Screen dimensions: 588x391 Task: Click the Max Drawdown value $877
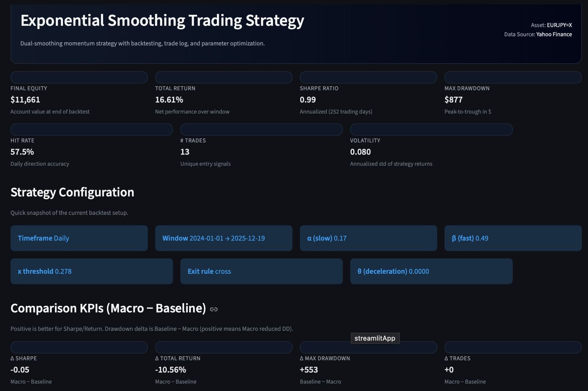coord(453,100)
